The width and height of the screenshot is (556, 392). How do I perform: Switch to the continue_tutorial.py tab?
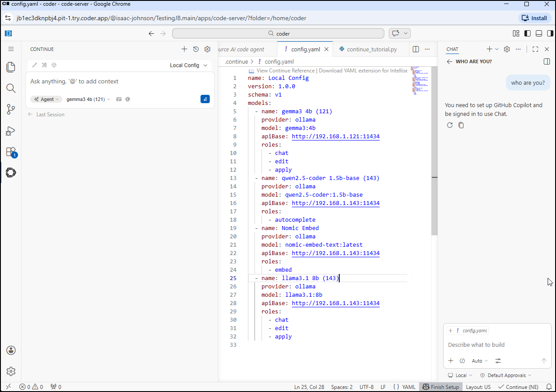tap(371, 49)
